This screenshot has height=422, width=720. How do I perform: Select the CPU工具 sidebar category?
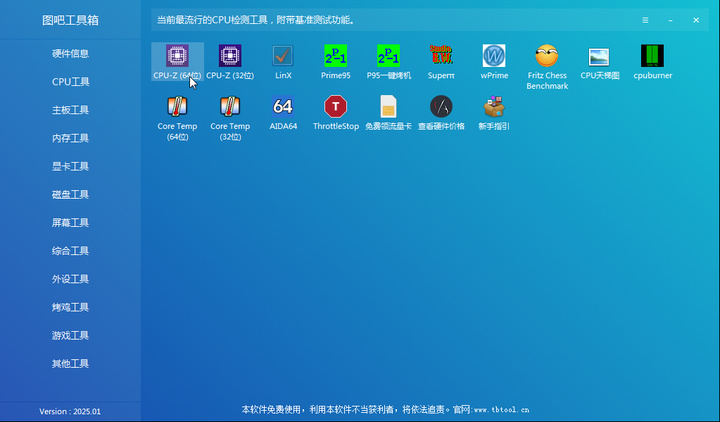(70, 82)
